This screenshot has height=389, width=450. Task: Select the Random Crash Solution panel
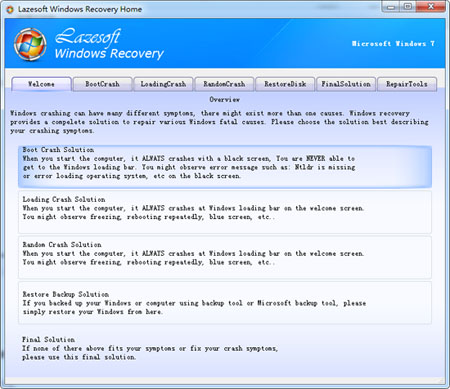(225, 257)
